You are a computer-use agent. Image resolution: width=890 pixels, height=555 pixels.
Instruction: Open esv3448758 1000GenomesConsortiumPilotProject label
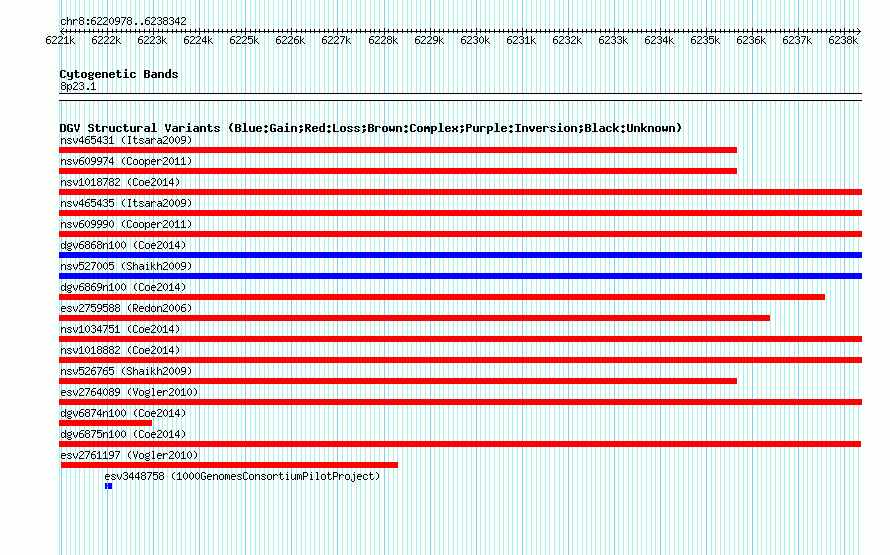pyautogui.click(x=242, y=476)
